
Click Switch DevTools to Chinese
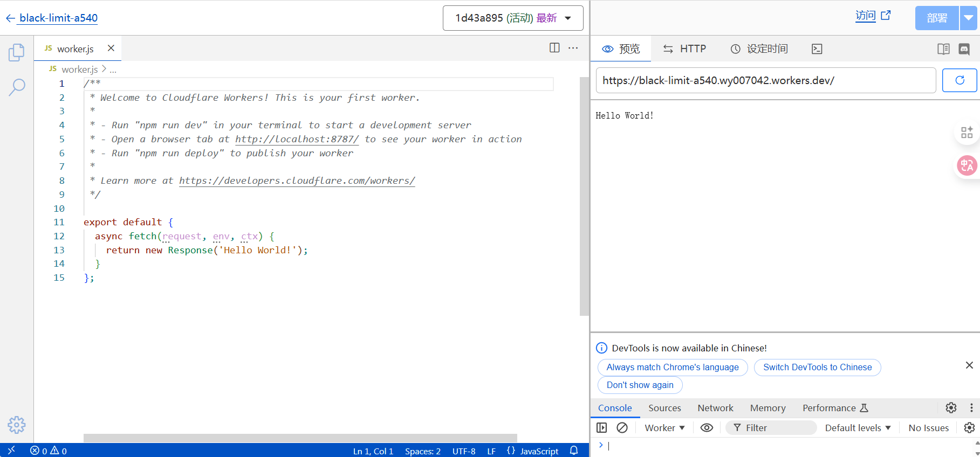[x=817, y=368]
